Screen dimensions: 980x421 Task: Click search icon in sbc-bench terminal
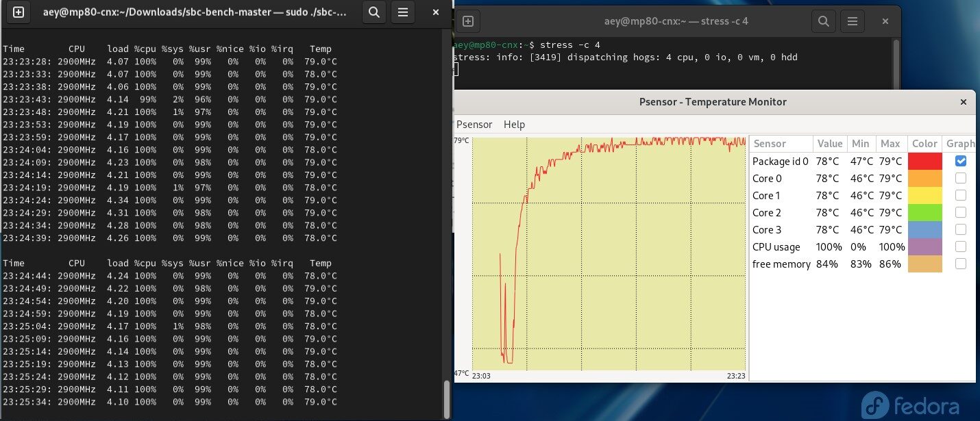point(373,12)
